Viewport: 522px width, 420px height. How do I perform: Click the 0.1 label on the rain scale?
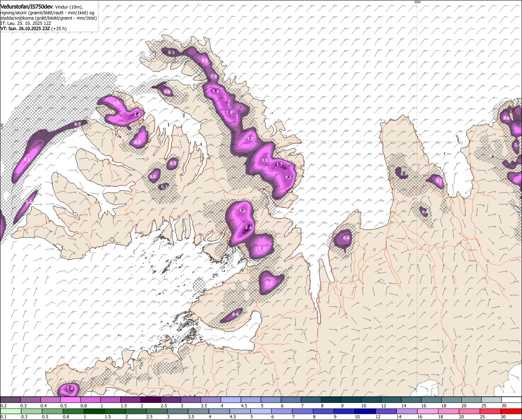[4, 417]
